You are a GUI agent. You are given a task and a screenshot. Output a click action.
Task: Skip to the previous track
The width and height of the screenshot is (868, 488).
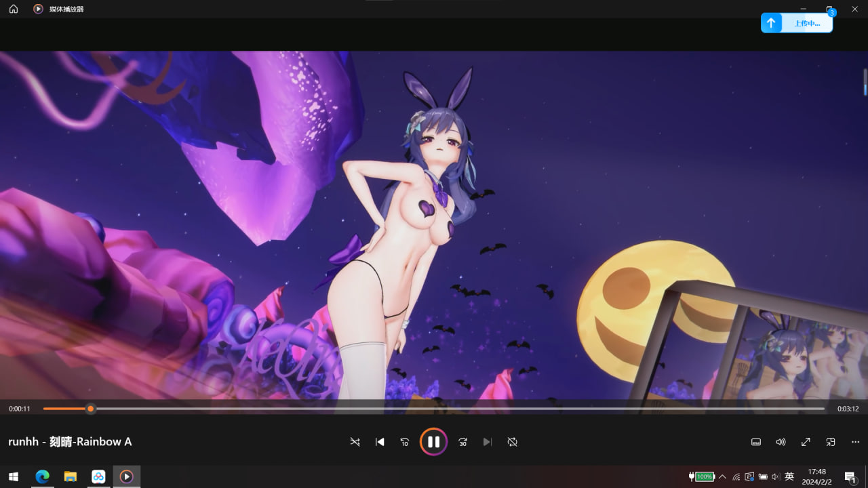point(380,442)
